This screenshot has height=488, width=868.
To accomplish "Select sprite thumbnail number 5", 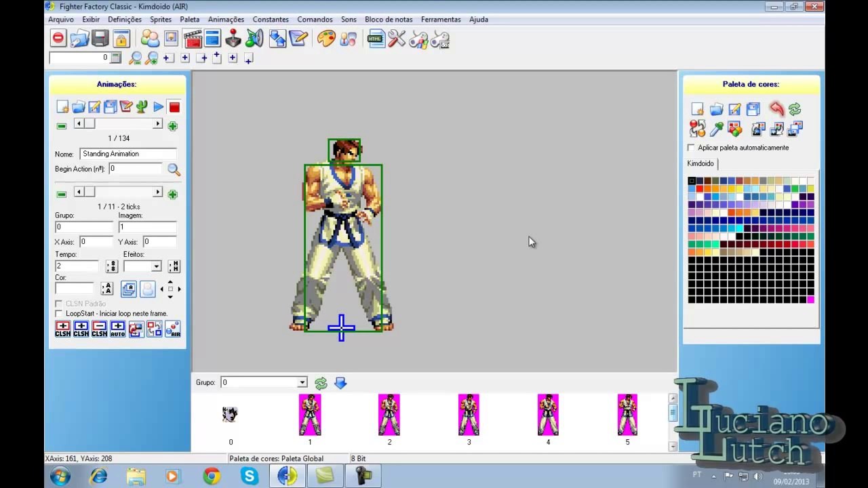I will (627, 415).
